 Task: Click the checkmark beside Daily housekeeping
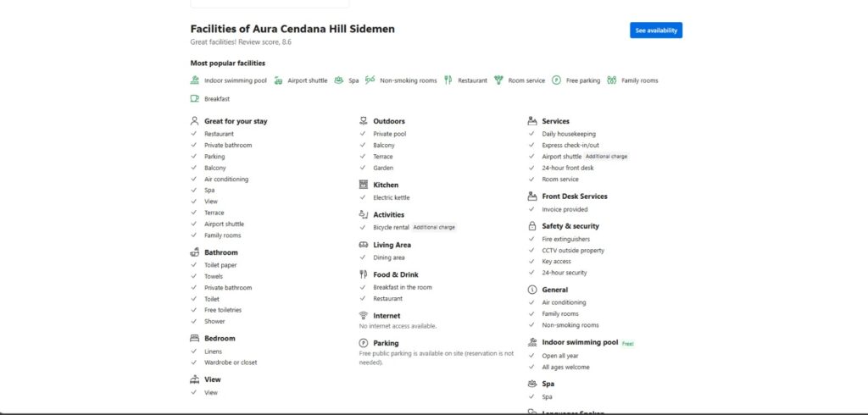coord(532,134)
